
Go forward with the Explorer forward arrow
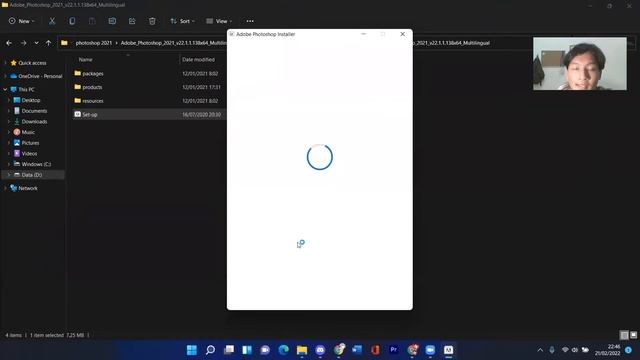pos(23,43)
